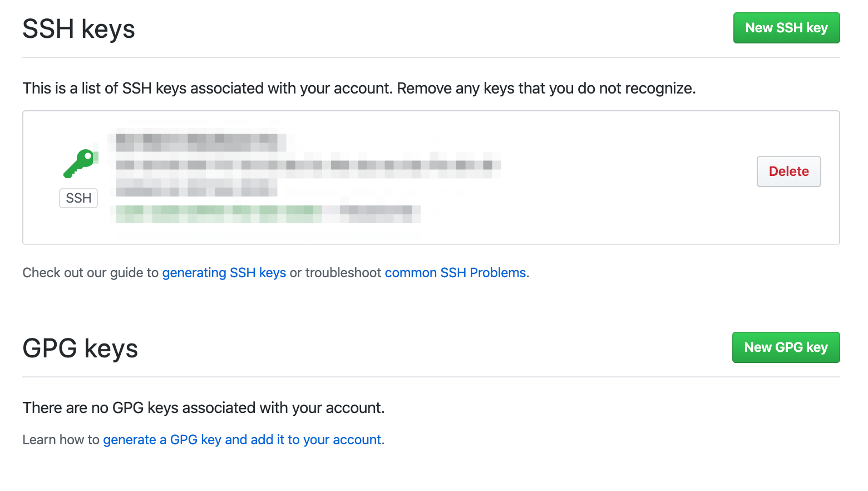Click the New GPG key button
Image resolution: width=868 pixels, height=491 pixels.
[x=786, y=347]
